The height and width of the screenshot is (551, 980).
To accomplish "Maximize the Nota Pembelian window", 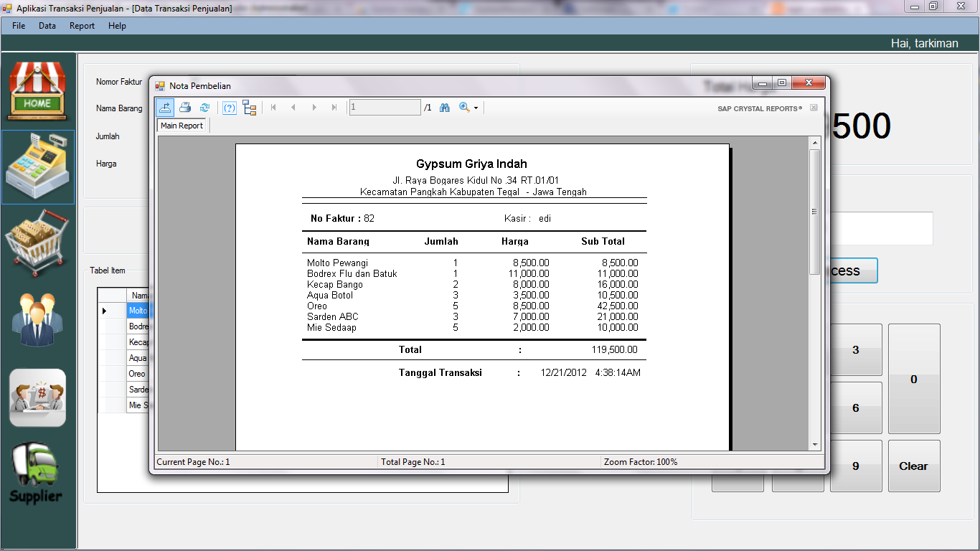I will pos(782,83).
